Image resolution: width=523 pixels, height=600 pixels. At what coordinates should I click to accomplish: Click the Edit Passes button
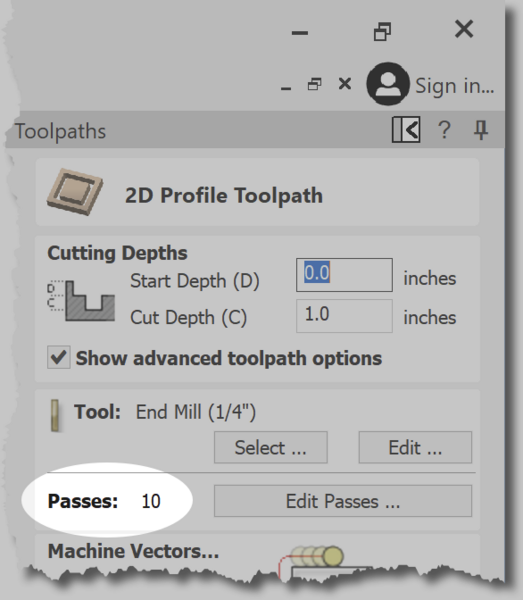343,501
